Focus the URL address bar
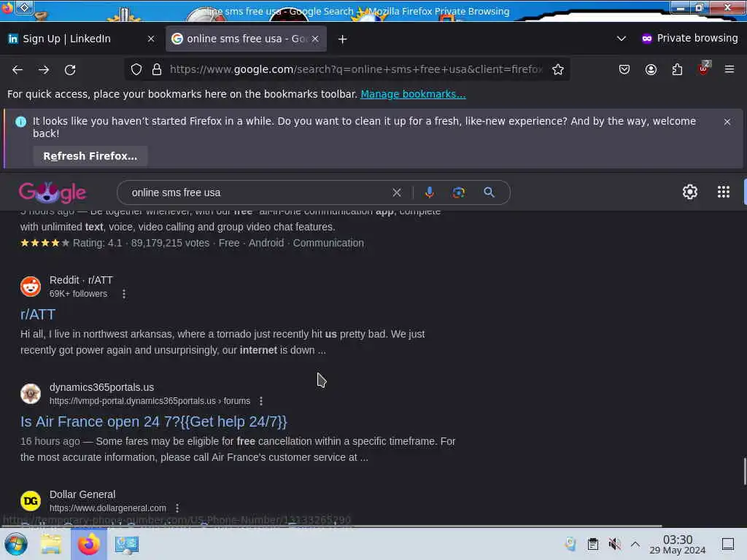The image size is (747, 560). [x=356, y=69]
